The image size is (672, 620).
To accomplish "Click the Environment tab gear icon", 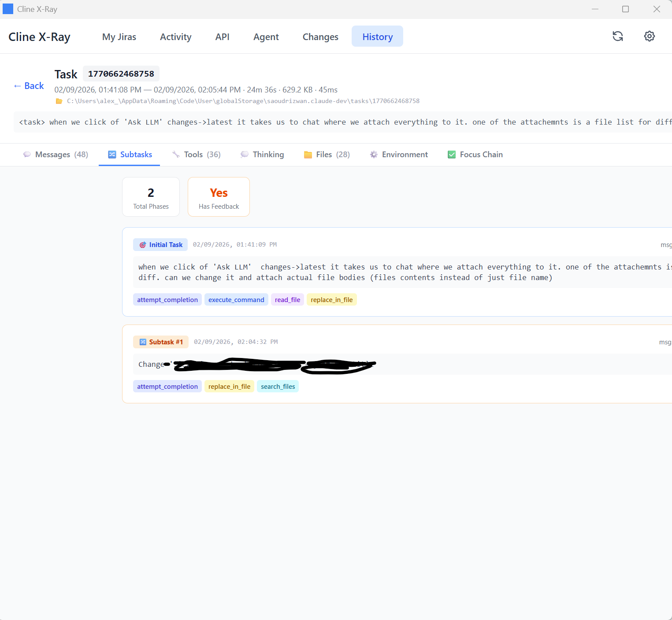I will [374, 155].
